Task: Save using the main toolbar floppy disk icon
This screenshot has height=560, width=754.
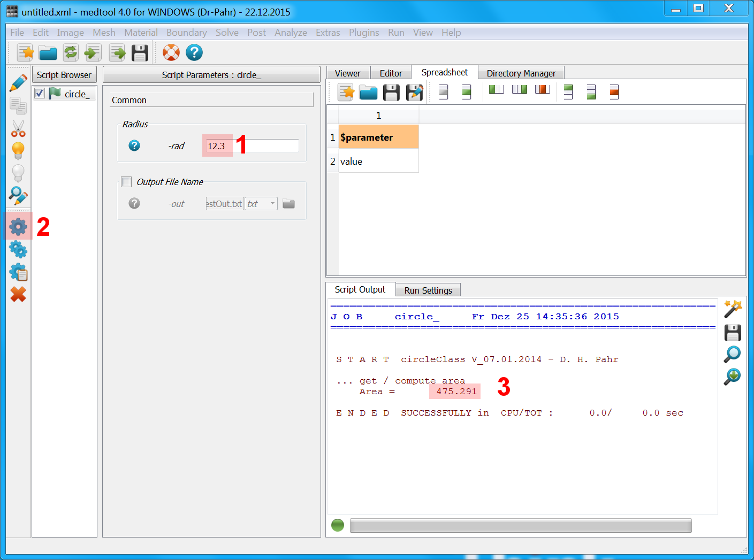Action: point(140,52)
